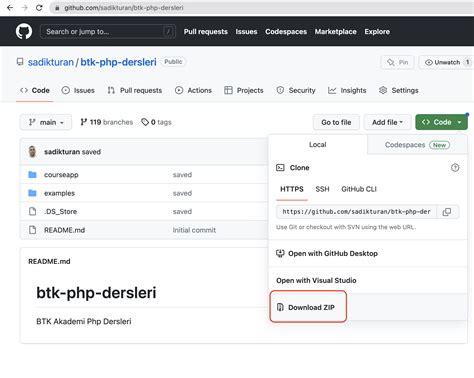Viewport: 474px width, 378px height.
Task: Switch to the Actions tab
Action: 193,90
